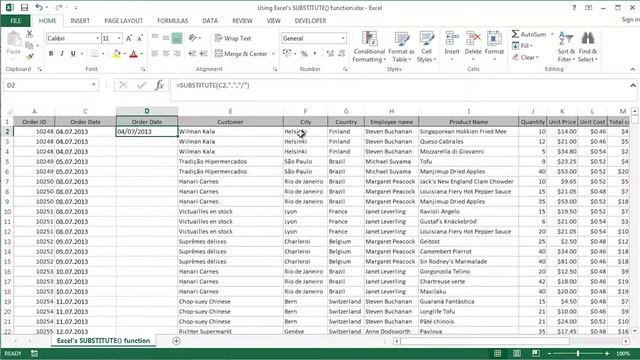
Task: Click Increase Indent icon
Action: point(203,53)
